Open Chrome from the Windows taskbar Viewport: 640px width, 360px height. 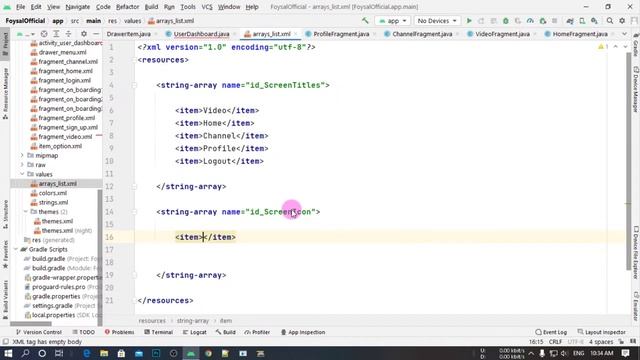208,353
